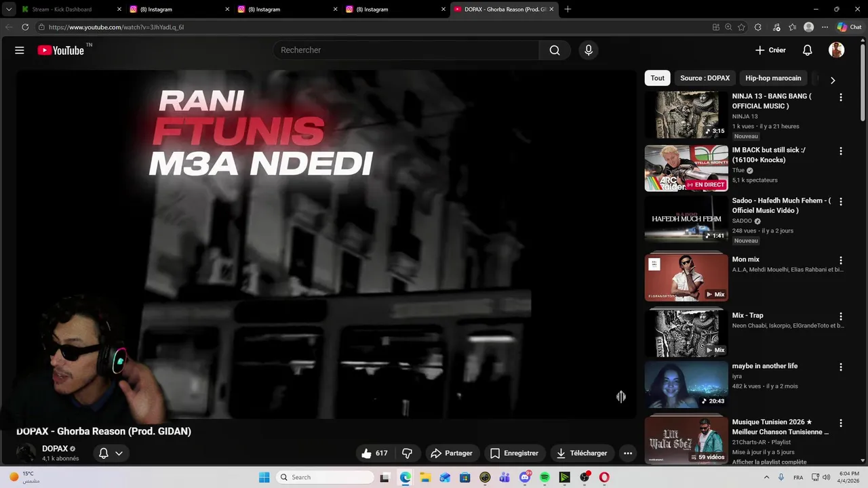This screenshot has height=488, width=868.
Task: Open the media control music icon
Action: (x=776, y=27)
